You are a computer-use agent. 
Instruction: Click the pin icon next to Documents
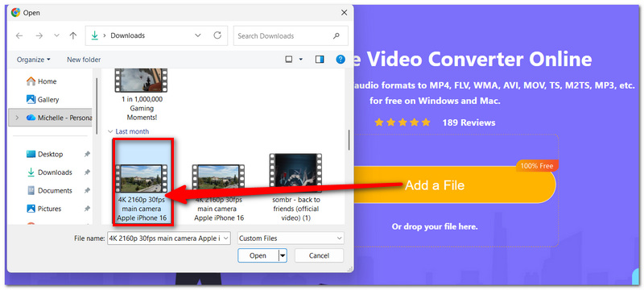pos(87,191)
